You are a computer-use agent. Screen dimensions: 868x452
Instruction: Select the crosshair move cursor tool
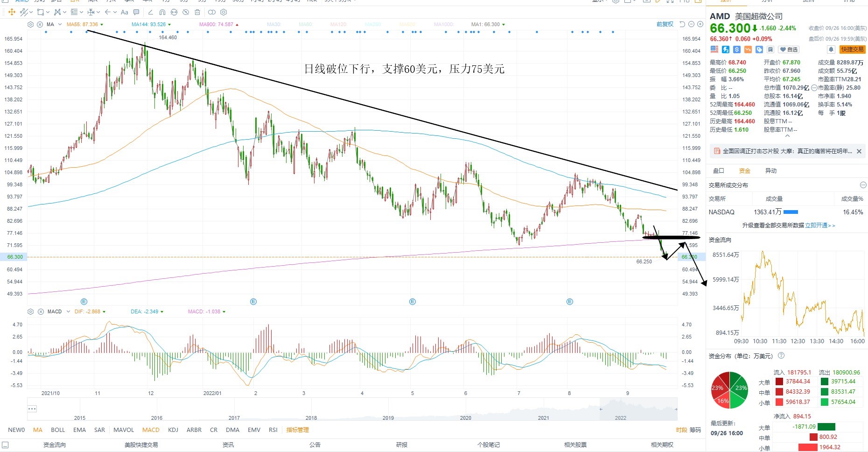pos(12,12)
